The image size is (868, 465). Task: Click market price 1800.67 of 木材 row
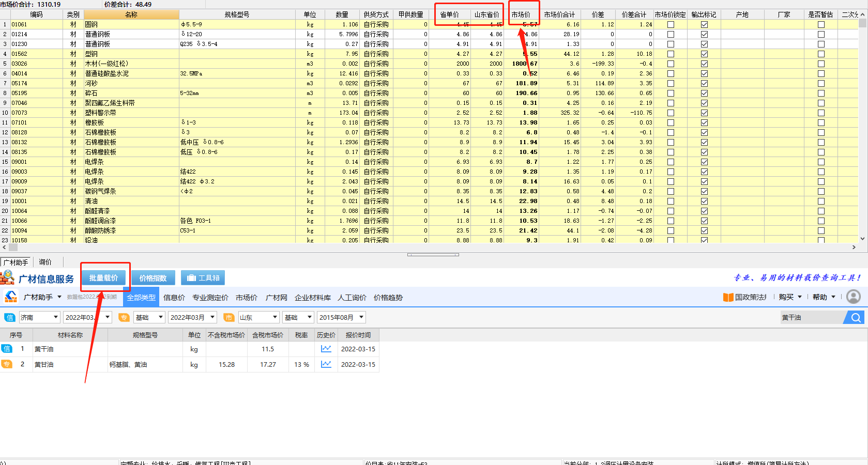(523, 64)
